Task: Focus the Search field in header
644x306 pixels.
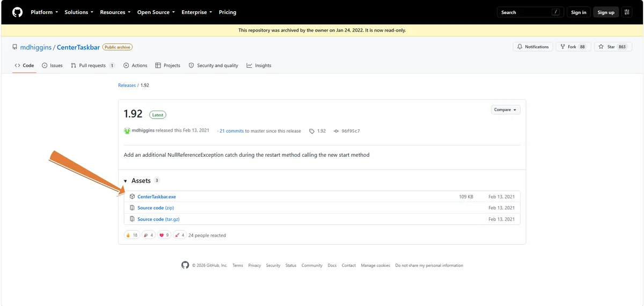Action: click(x=530, y=12)
